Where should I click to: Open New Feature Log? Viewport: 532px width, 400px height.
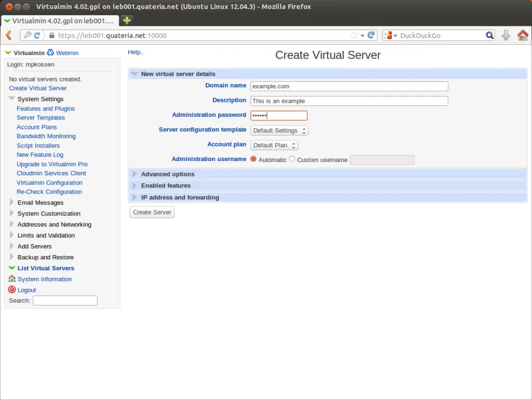point(40,155)
